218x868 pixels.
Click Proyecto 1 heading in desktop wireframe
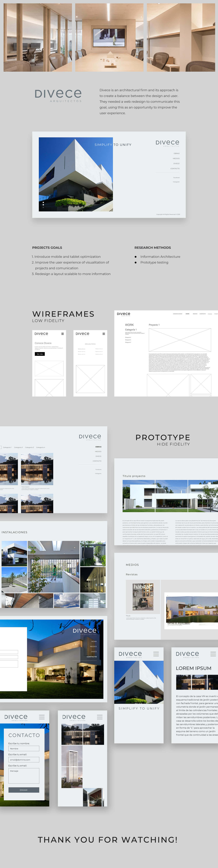tap(154, 325)
